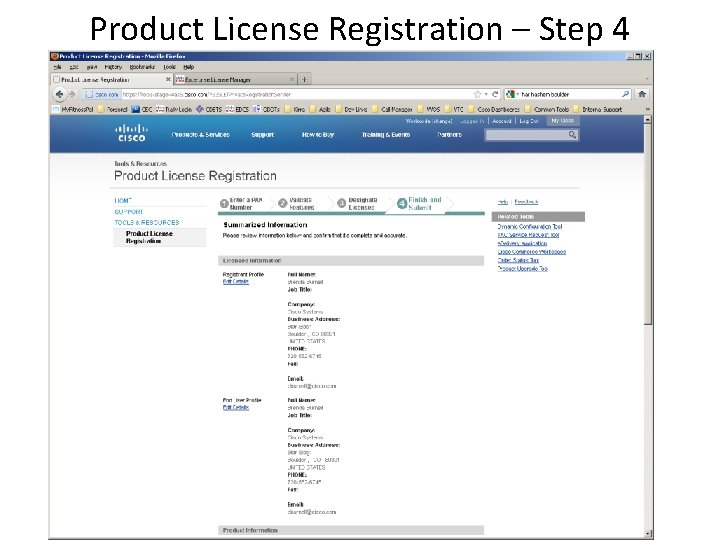
Task: Open the CDETS bookmark
Action: tap(209, 109)
